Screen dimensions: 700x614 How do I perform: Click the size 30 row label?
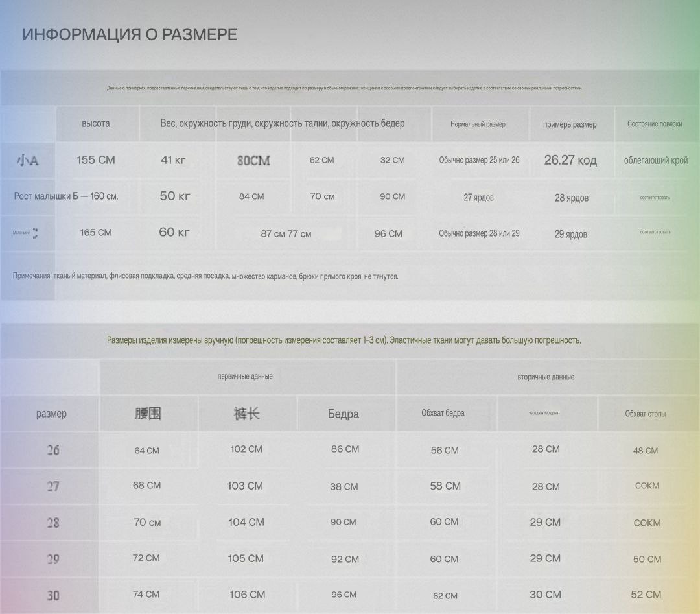click(x=52, y=595)
